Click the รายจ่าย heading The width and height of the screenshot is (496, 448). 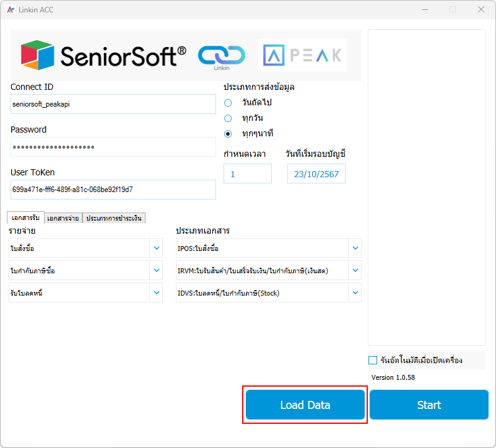coord(22,231)
